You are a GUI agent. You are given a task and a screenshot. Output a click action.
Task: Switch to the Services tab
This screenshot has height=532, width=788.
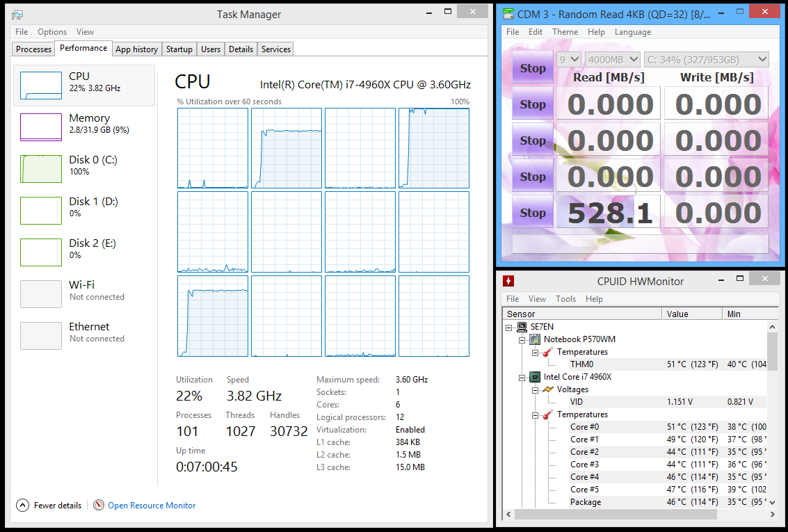click(x=276, y=49)
